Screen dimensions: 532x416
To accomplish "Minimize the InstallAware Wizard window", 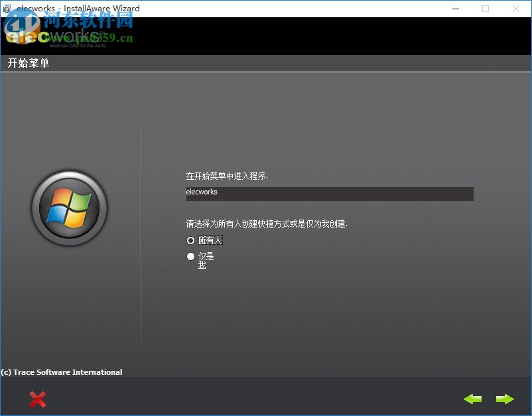I will [456, 9].
